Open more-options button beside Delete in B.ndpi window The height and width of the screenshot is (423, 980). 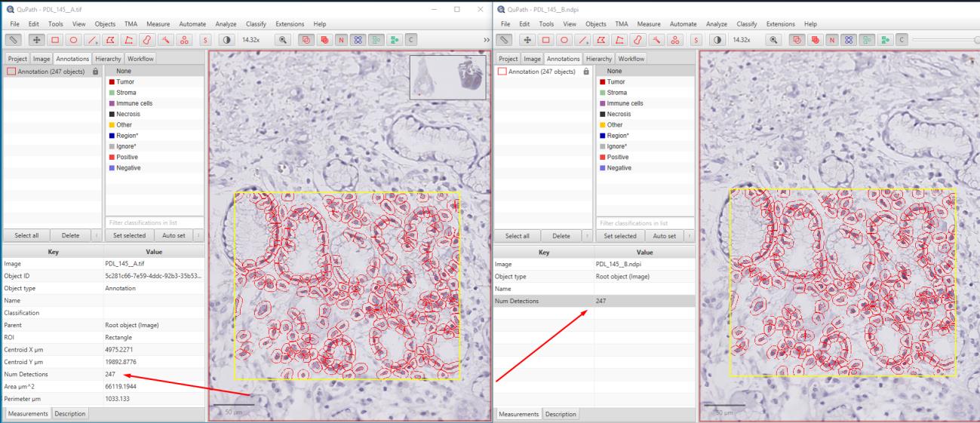tap(588, 235)
